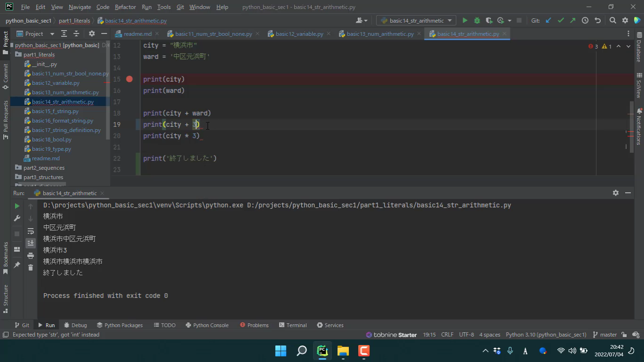Click the Git update project arrow
The width and height of the screenshot is (644, 362).
548,20
